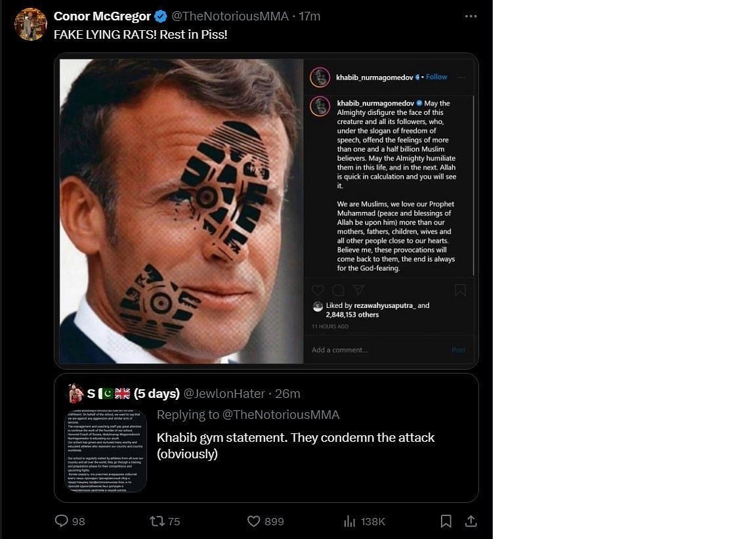Open quoted tweet author's avatar
Image resolution: width=756 pixels, height=539 pixels.
[x=75, y=393]
